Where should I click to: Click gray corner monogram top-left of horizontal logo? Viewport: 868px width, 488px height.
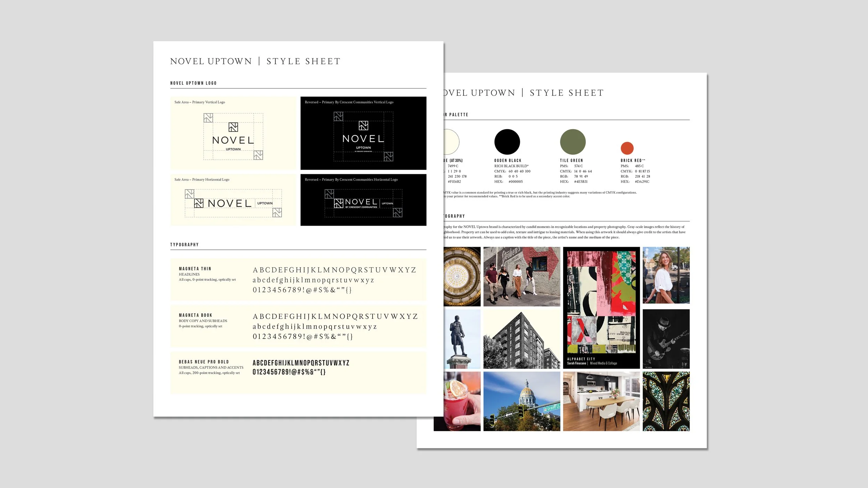coord(190,194)
